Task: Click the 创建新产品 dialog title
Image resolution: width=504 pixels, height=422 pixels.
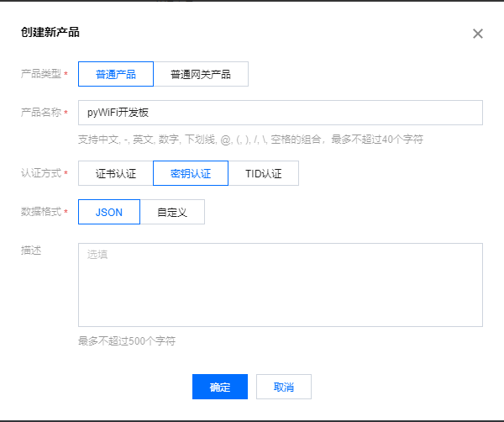Action: pyautogui.click(x=50, y=32)
